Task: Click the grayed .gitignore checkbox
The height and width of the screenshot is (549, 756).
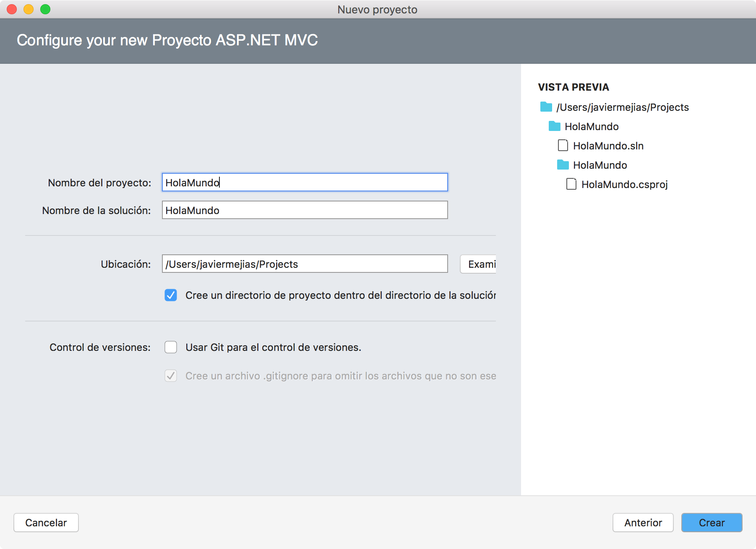Action: 171,376
